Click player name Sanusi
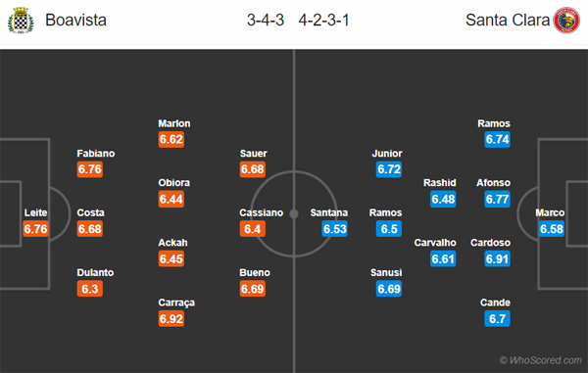Screen dimensions: 588x373 coord(386,272)
